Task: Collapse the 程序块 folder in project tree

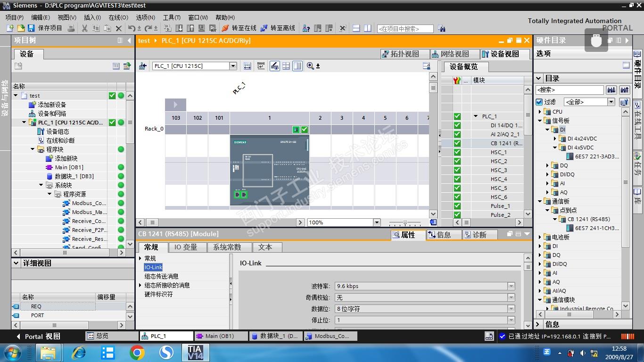Action: click(x=33, y=149)
